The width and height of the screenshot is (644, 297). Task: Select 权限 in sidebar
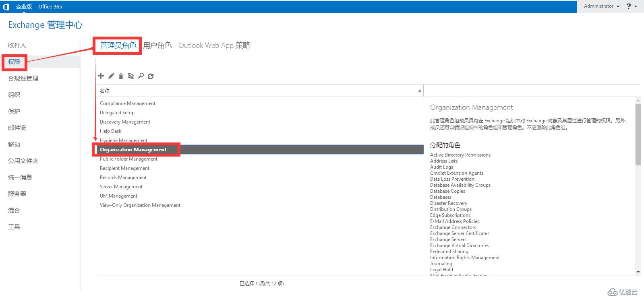point(14,62)
